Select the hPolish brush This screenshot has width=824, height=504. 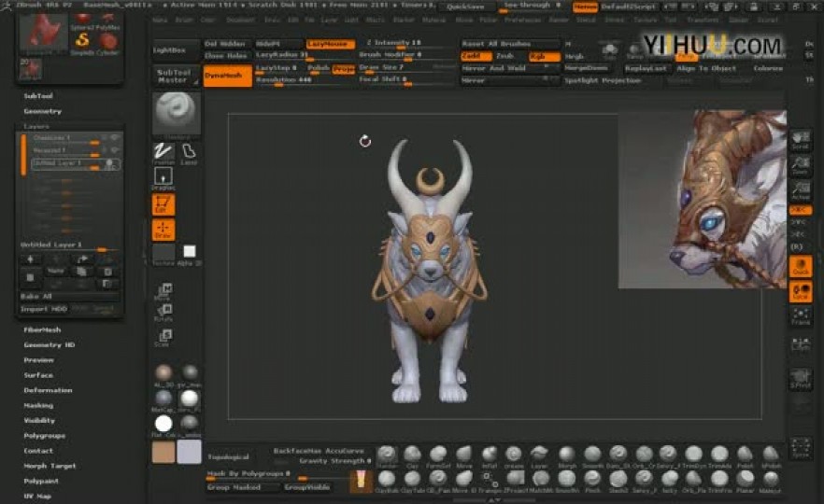(771, 455)
